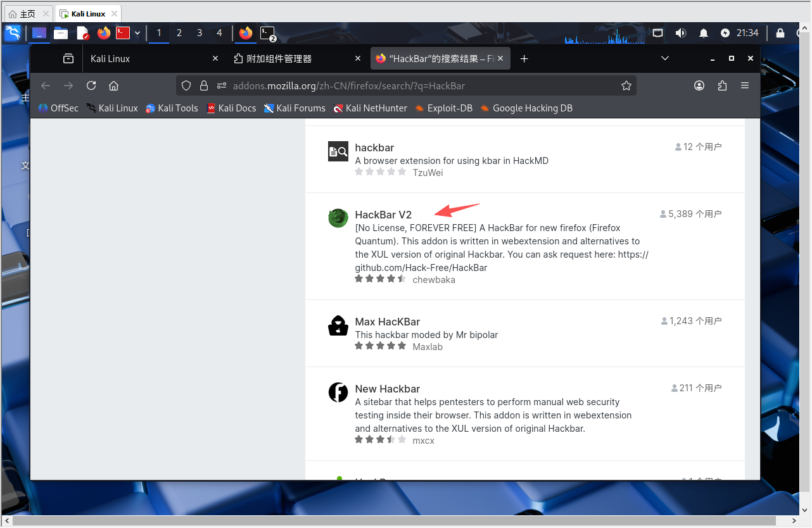Screen dimensions: 812x528
Task: Click the New Hackbar circular icon
Action: [x=338, y=392]
